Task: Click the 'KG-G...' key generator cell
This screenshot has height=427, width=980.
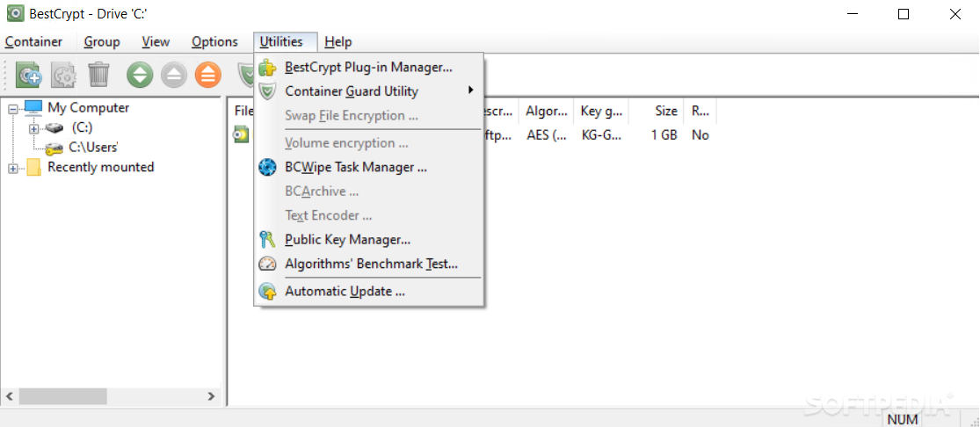Action: pyautogui.click(x=601, y=135)
